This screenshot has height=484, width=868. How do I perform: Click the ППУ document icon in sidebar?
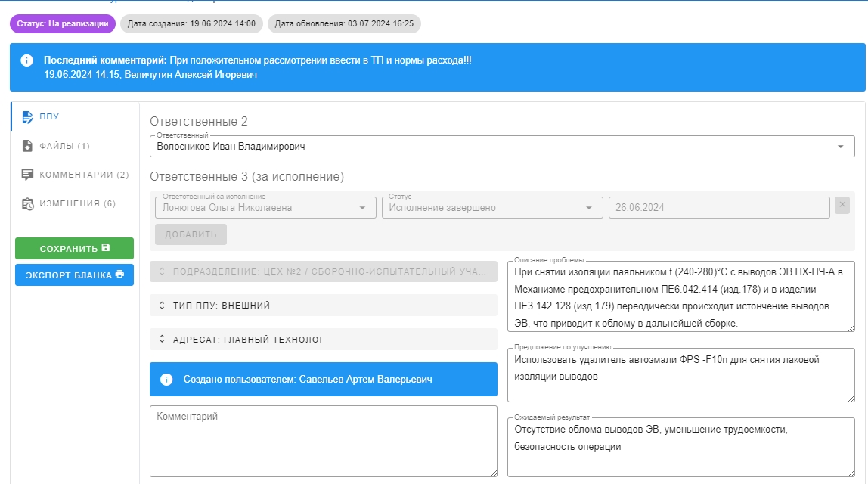coord(27,117)
